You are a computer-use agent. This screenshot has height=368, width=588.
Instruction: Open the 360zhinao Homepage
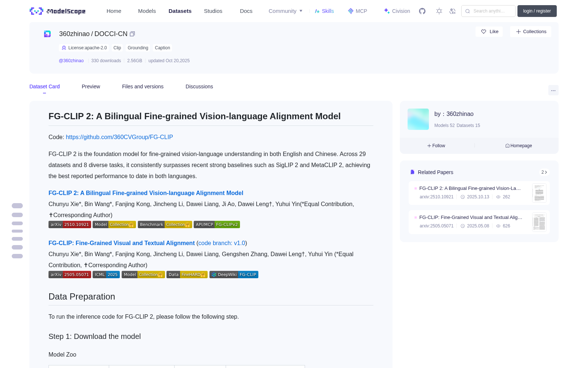coord(519,146)
